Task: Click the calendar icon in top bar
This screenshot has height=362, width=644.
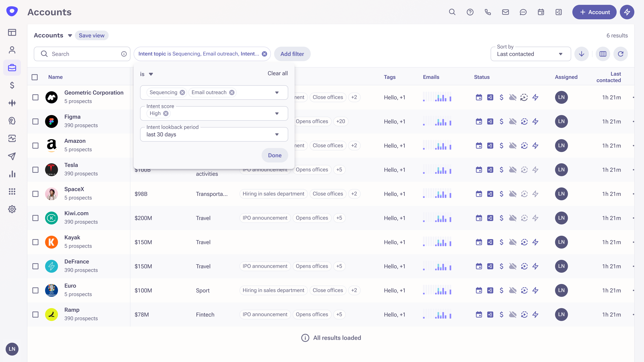Action: [541, 12]
